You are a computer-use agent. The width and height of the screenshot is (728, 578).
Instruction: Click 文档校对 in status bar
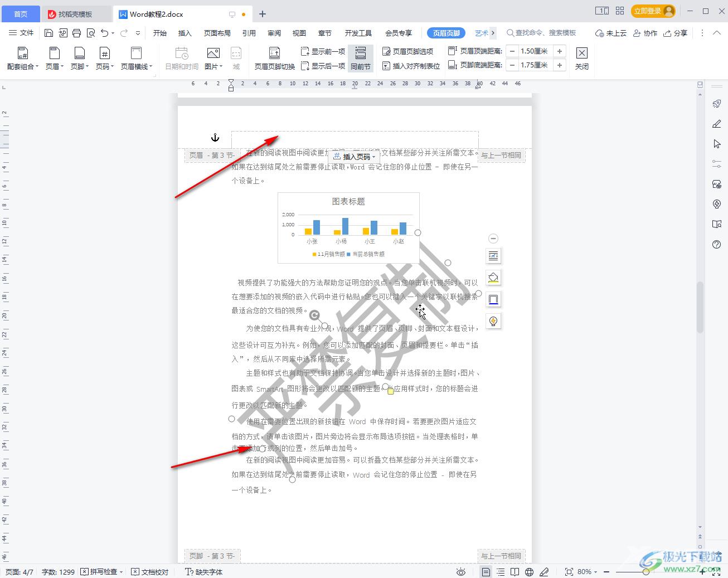pos(150,572)
